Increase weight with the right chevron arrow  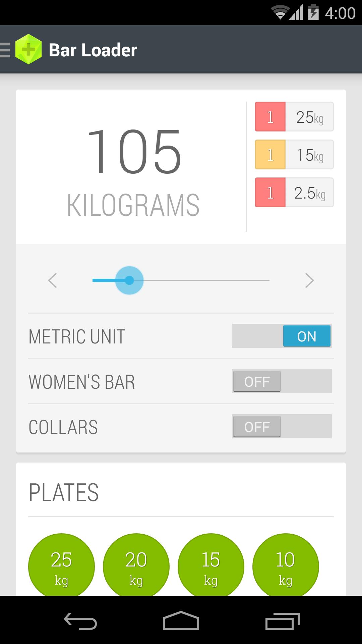point(309,280)
